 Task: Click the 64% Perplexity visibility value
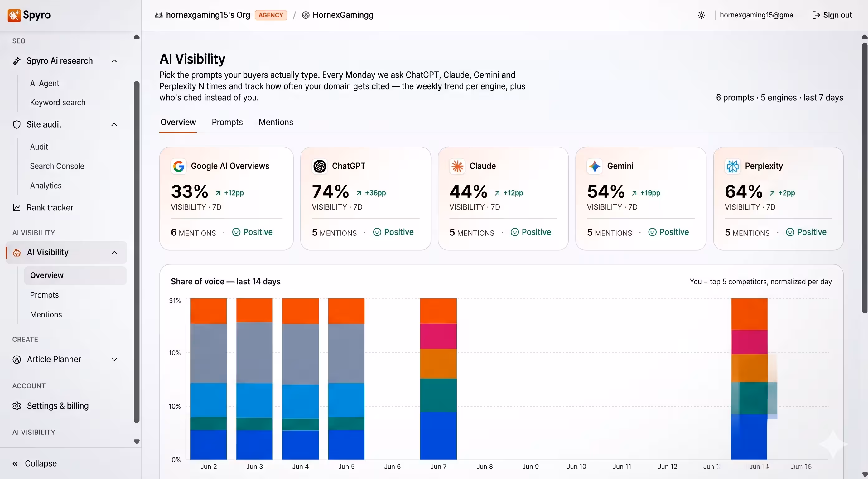743,191
